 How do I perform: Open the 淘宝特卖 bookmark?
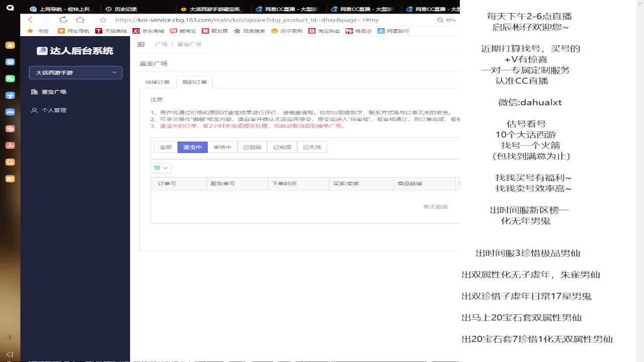pyautogui.click(x=325, y=31)
